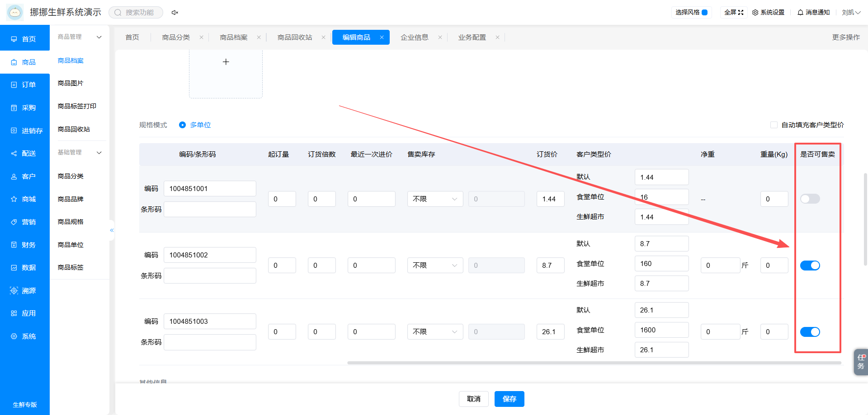
Task: Click the 保存 button
Action: (x=509, y=399)
